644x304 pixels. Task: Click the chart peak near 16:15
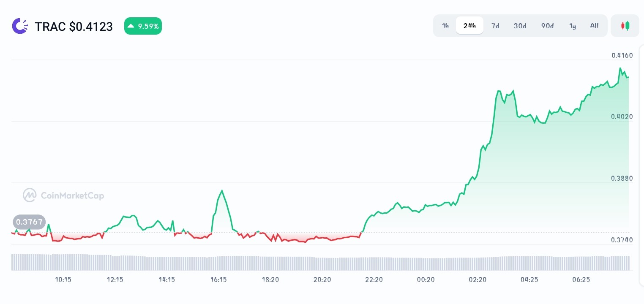(221, 191)
